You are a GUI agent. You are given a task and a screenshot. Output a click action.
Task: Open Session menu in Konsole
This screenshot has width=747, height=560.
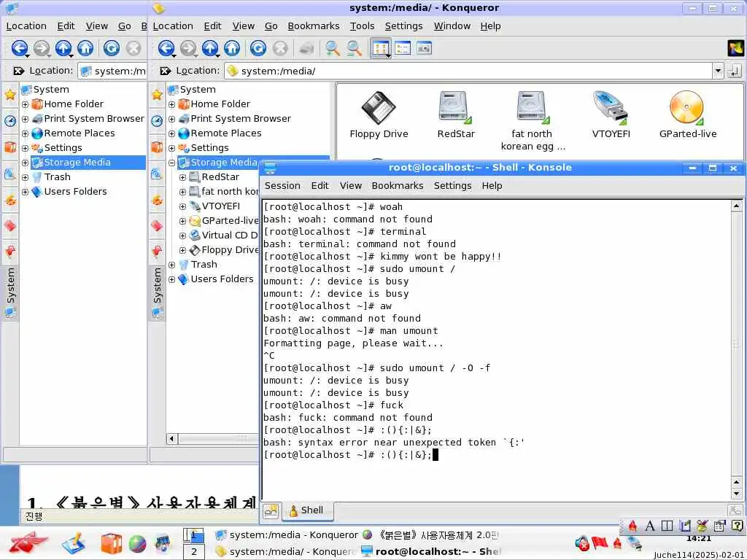282,186
